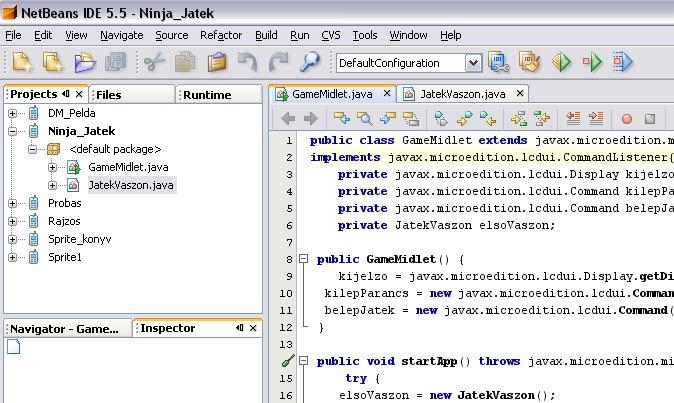Viewport: 674px width, 403px height.
Task: Switch to the Navigator - Game... tab
Action: pyautogui.click(x=67, y=329)
